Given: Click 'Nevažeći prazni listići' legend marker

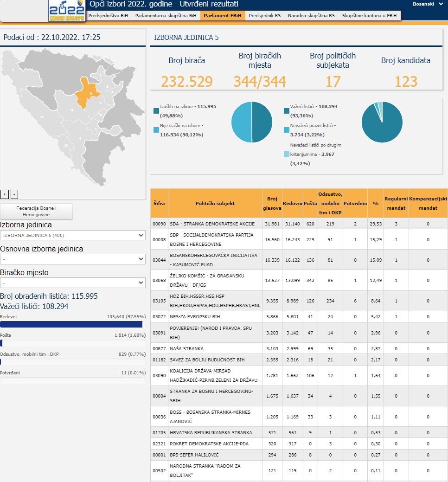Looking at the screenshot, I should (x=286, y=130).
